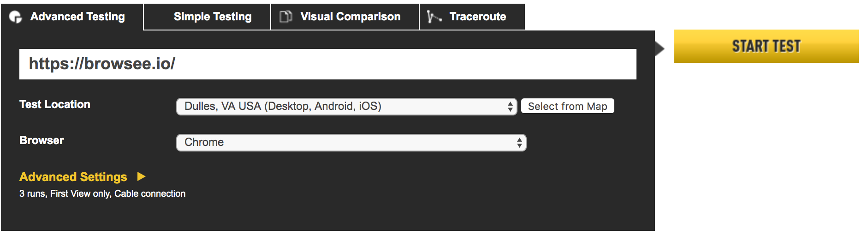Open the Visual Comparison tab
Image resolution: width=868 pixels, height=242 pixels.
point(345,17)
